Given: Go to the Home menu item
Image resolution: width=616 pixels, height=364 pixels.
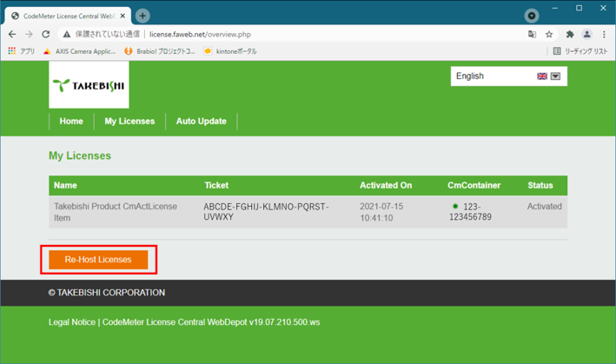Looking at the screenshot, I should [71, 121].
